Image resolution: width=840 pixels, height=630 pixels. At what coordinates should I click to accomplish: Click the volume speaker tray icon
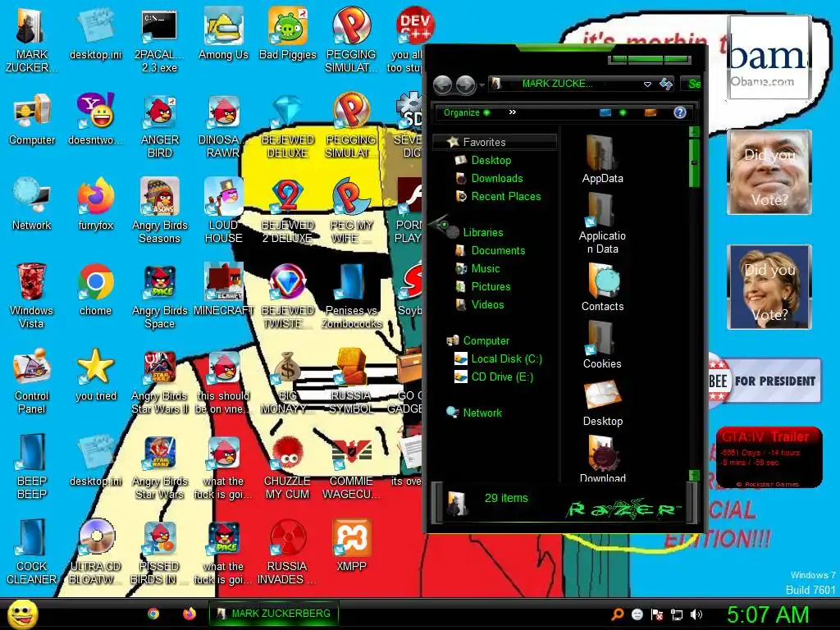tap(696, 614)
